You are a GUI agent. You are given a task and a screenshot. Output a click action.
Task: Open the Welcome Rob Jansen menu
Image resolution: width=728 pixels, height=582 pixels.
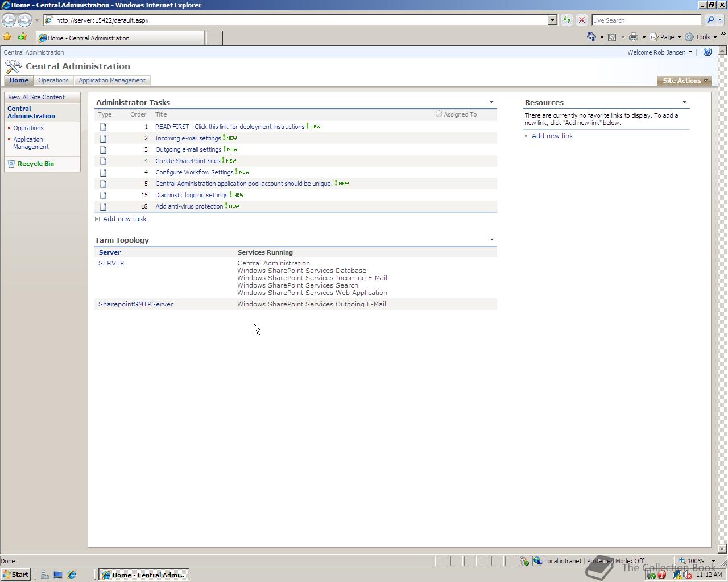point(659,52)
